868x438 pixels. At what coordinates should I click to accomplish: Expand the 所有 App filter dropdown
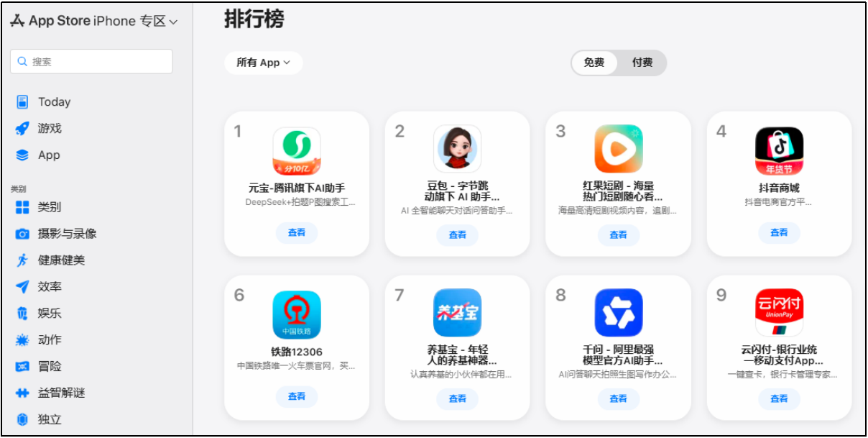coord(264,63)
